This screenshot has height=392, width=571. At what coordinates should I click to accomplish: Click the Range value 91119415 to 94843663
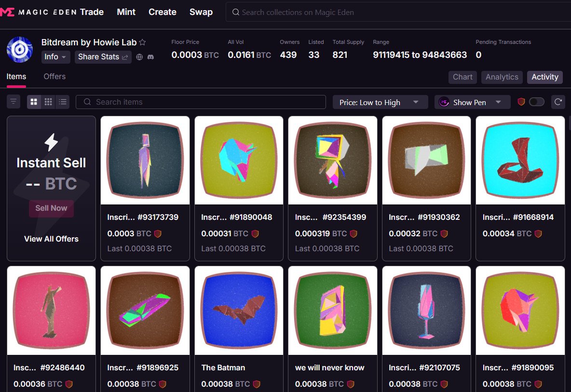[x=420, y=55]
